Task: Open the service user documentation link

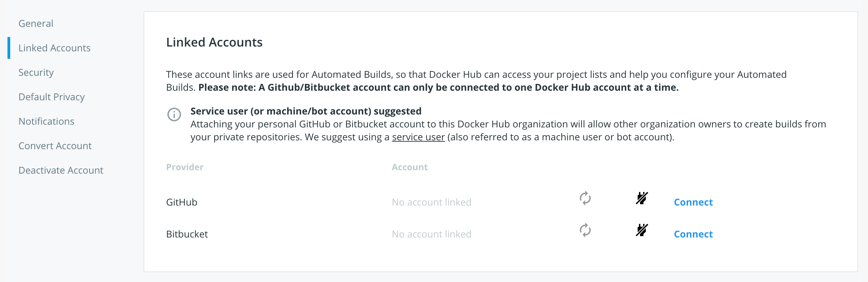Action: click(418, 137)
